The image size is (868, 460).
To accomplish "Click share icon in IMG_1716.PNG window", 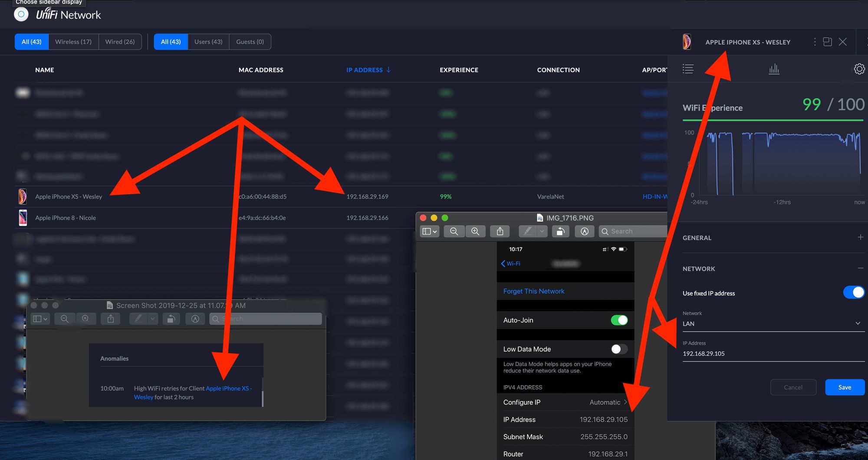I will [x=500, y=232].
